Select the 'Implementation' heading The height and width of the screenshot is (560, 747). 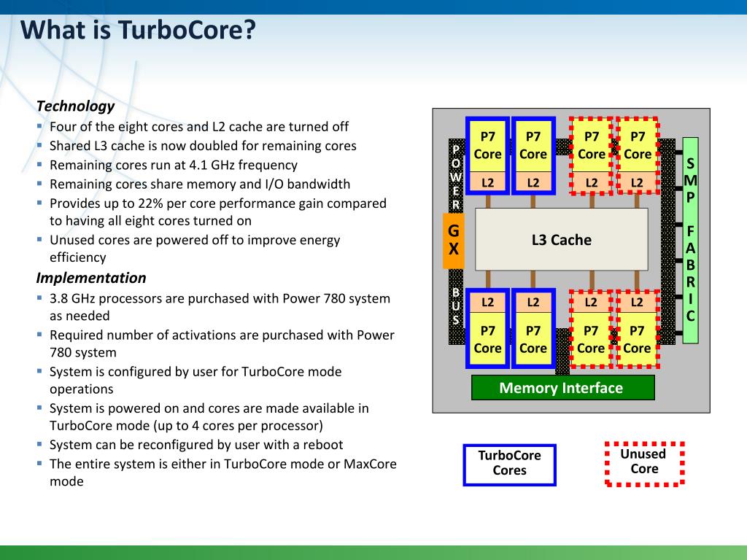pos(91,278)
